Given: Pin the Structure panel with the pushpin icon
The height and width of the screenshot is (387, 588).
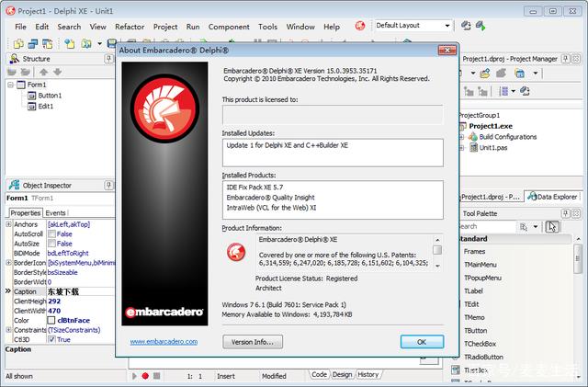Looking at the screenshot, I should [108, 59].
